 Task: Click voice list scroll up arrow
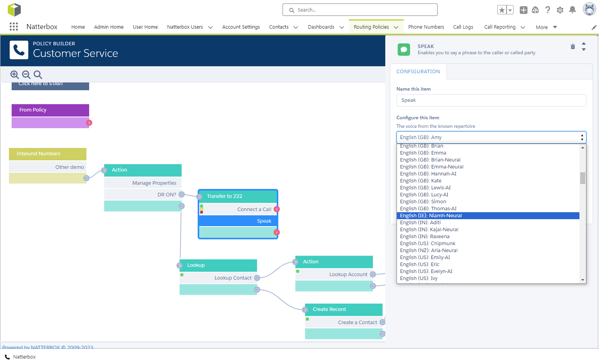[583, 148]
